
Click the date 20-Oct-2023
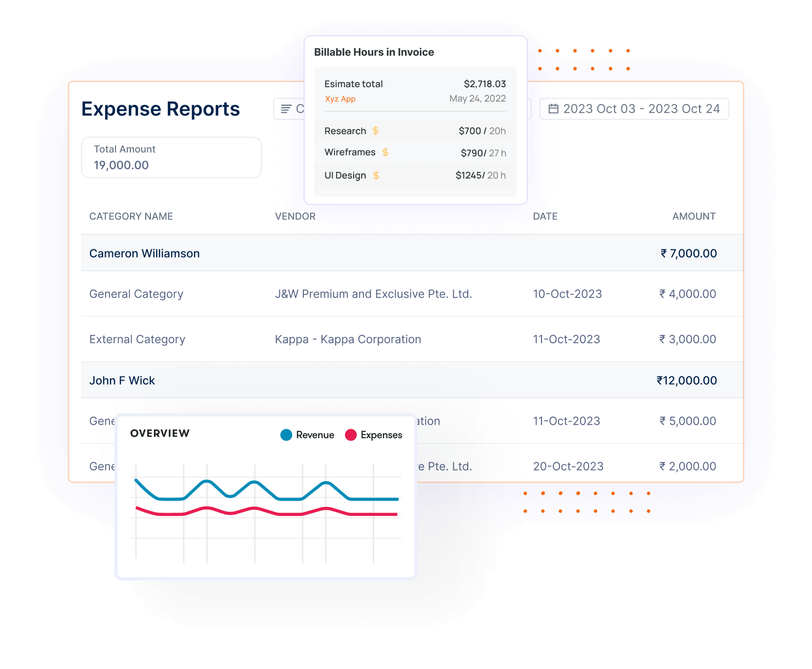pyautogui.click(x=568, y=466)
